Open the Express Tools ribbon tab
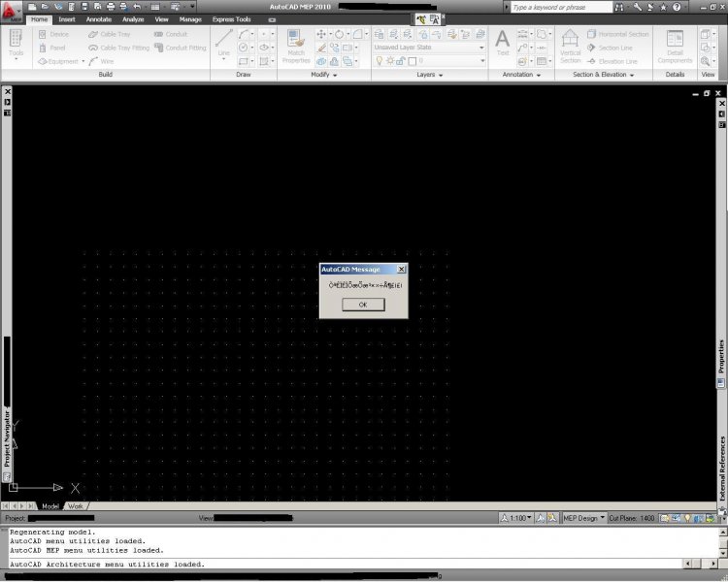The height and width of the screenshot is (582, 728). pos(232,19)
